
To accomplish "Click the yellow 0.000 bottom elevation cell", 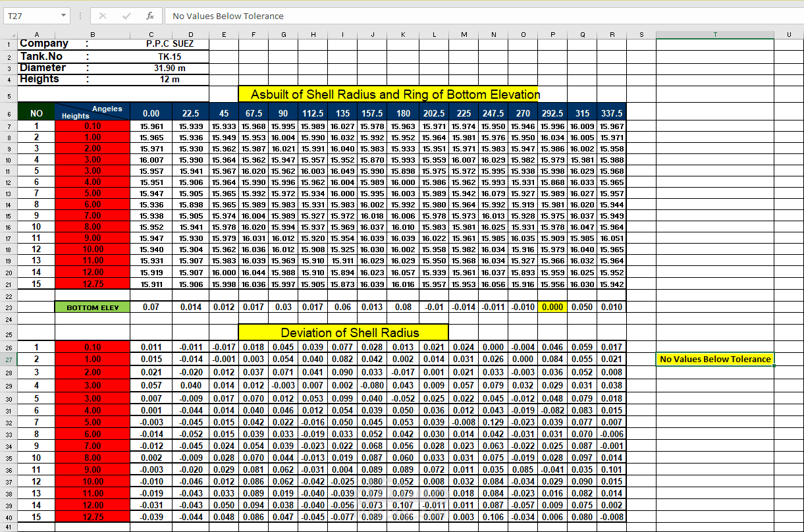I will [552, 307].
